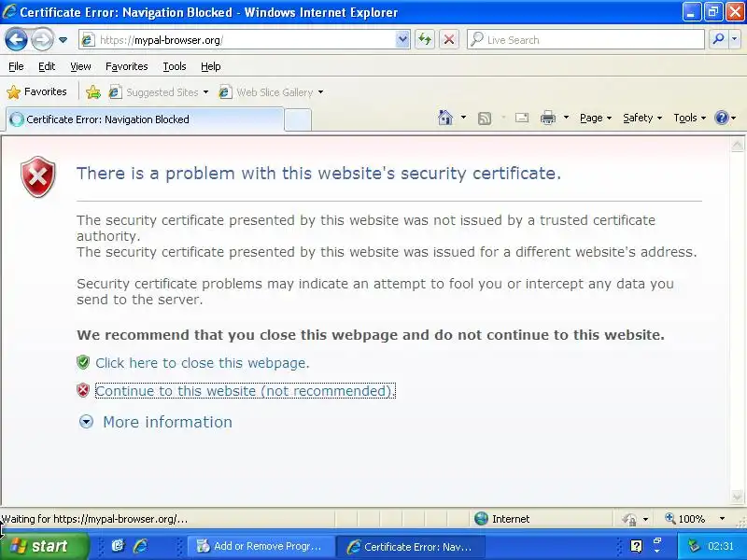Click the blue Help question icon
747x560 pixels.
[722, 118]
